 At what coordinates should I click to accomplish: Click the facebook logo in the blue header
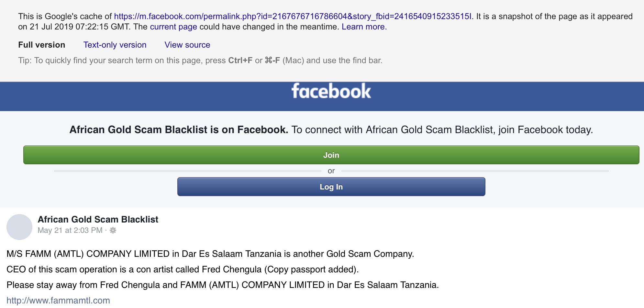pyautogui.click(x=331, y=91)
